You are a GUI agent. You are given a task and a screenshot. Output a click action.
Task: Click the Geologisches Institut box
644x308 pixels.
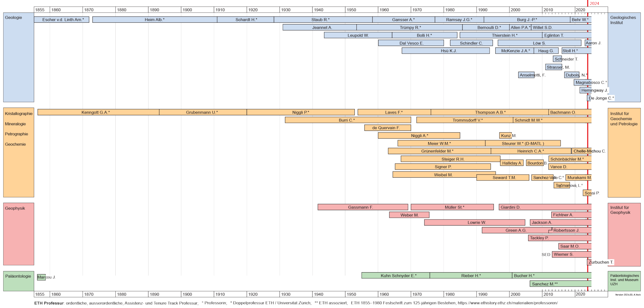coord(624,57)
